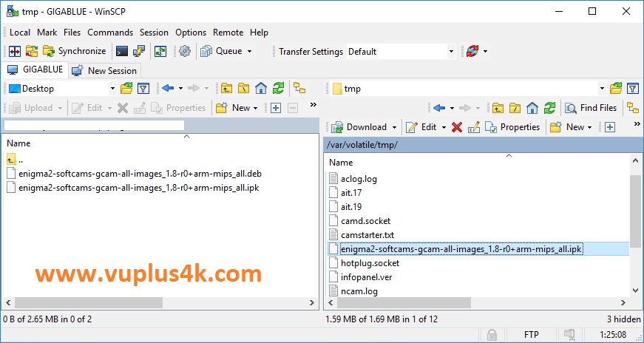
Task: Click the Download button
Action: 359,127
